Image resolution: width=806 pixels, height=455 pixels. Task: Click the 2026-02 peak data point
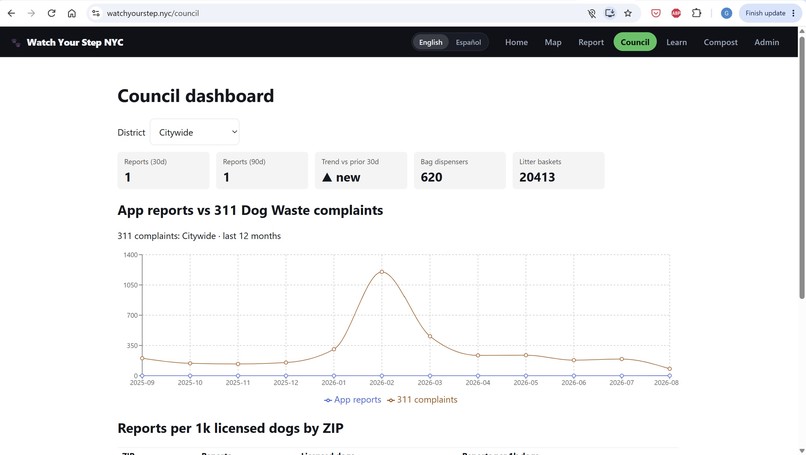coord(381,271)
